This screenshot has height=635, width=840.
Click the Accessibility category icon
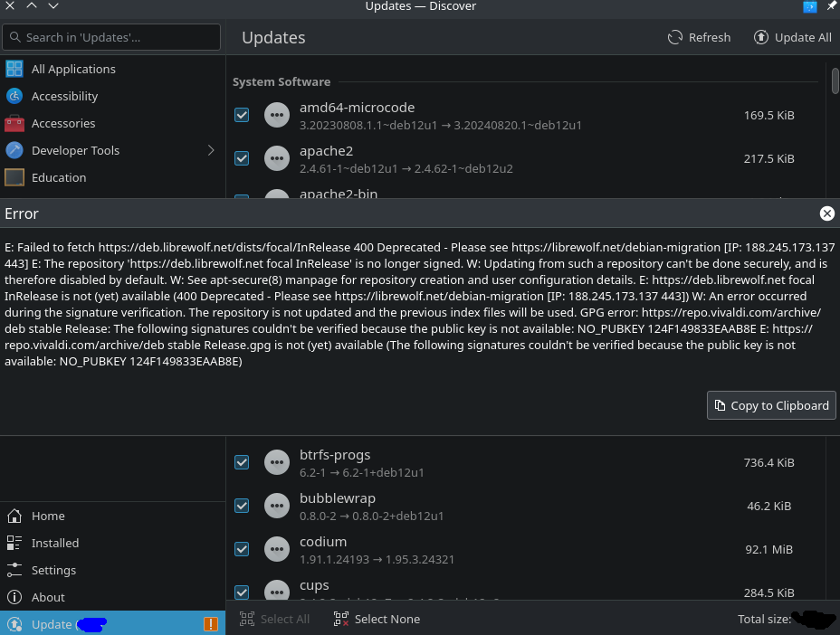[14, 97]
